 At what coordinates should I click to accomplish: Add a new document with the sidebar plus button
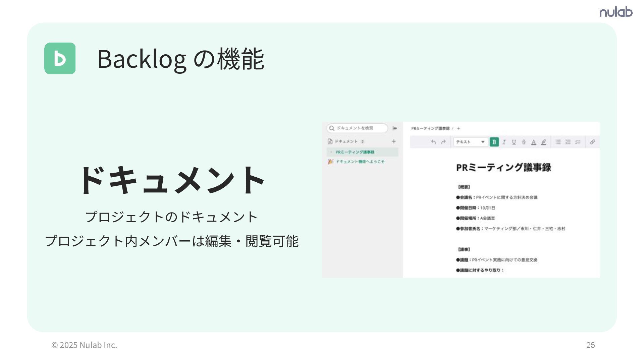(394, 141)
